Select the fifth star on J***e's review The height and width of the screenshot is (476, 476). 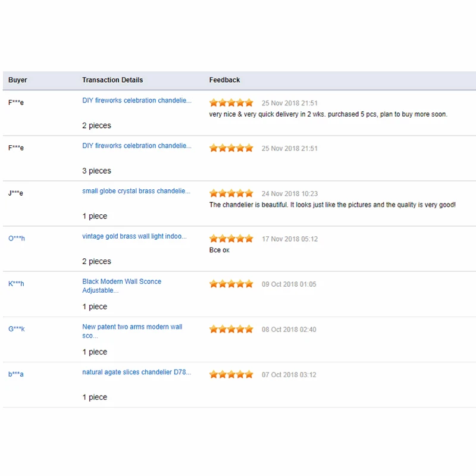(x=249, y=193)
